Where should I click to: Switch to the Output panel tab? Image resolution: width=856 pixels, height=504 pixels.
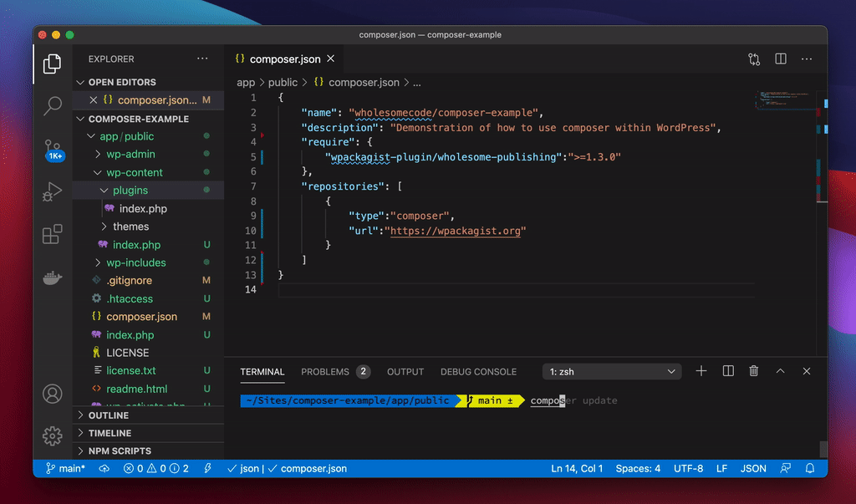[x=405, y=372]
